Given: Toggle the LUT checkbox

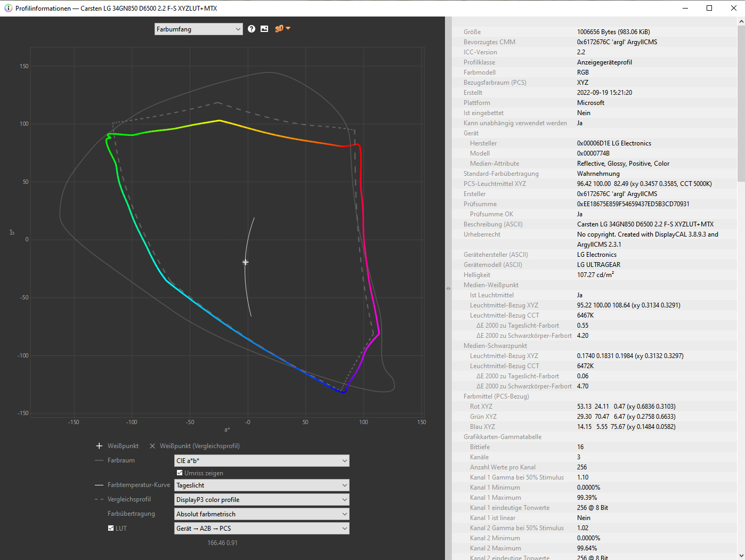Looking at the screenshot, I should click(111, 528).
